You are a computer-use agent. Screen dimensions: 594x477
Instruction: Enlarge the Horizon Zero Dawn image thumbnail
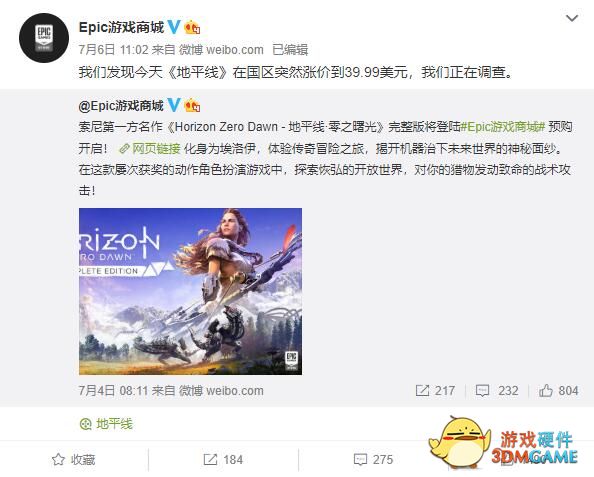click(191, 291)
